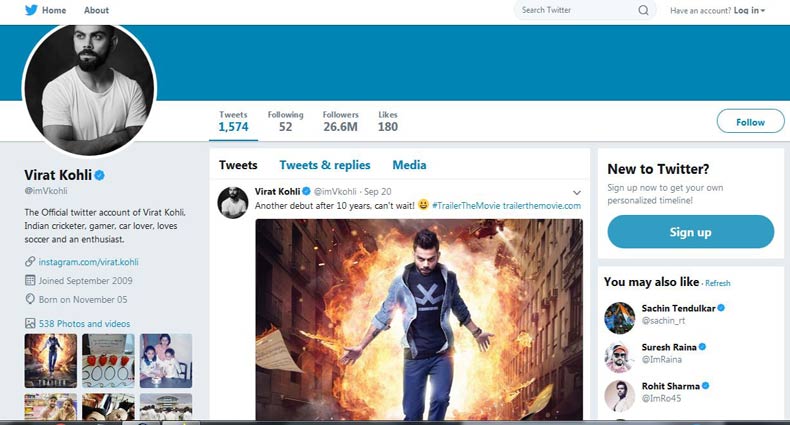Viewport: 790px width, 425px height.
Task: Expand the tweet options chevron
Action: coord(576,192)
